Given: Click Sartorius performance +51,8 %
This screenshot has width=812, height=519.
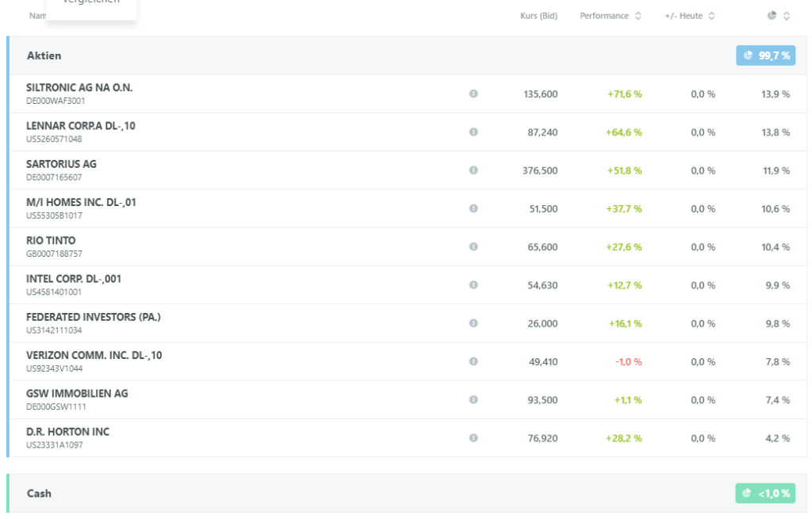Looking at the screenshot, I should [x=625, y=171].
